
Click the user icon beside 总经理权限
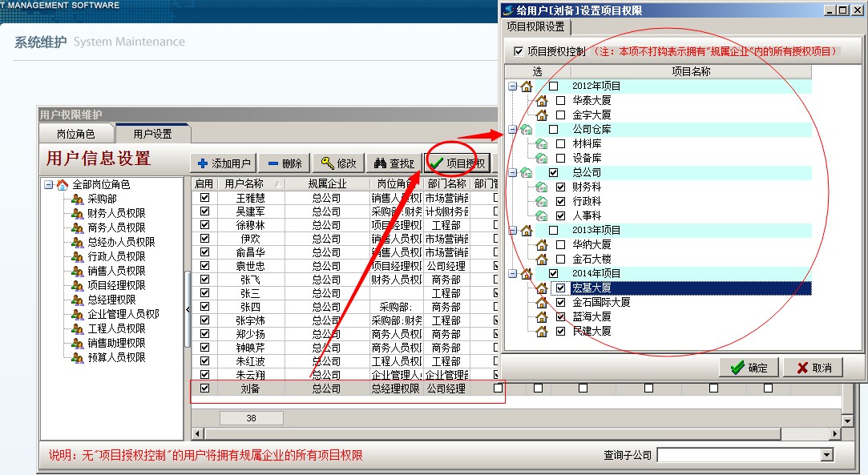[77, 300]
